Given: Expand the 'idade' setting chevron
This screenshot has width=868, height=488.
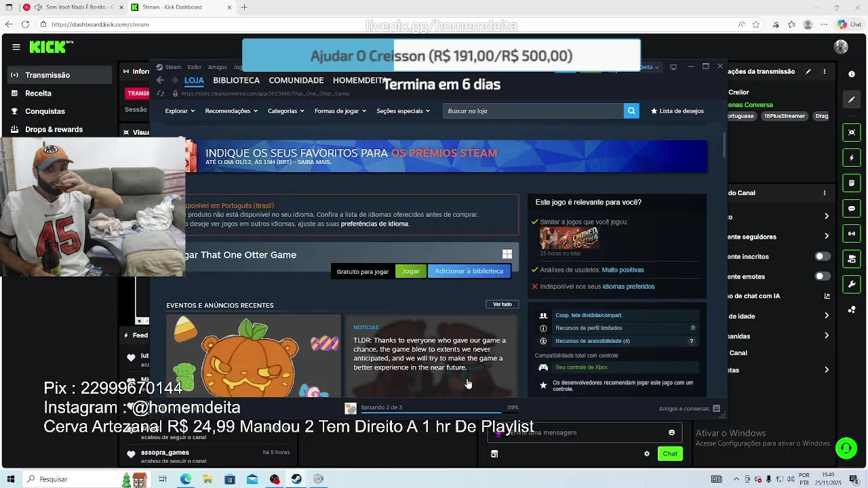Looking at the screenshot, I should pyautogui.click(x=827, y=316).
